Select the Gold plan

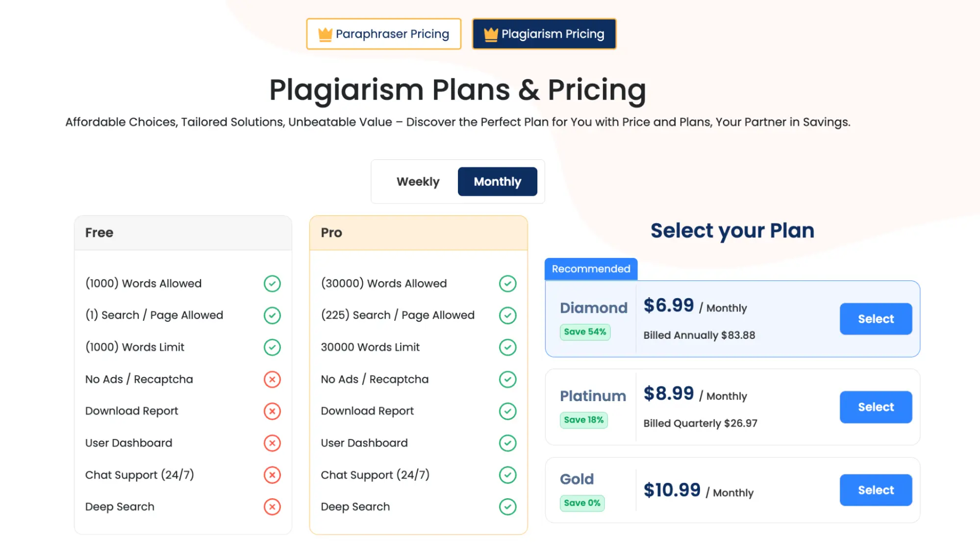coord(876,490)
